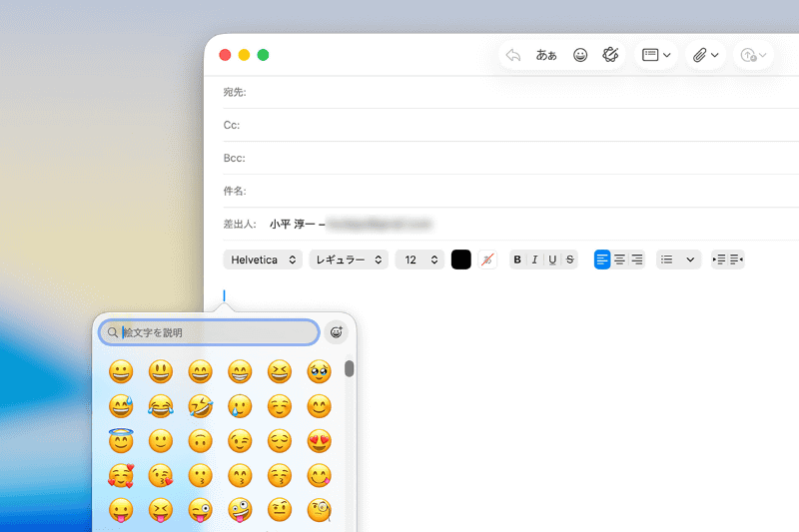Toggle italic formatting

pyautogui.click(x=534, y=260)
